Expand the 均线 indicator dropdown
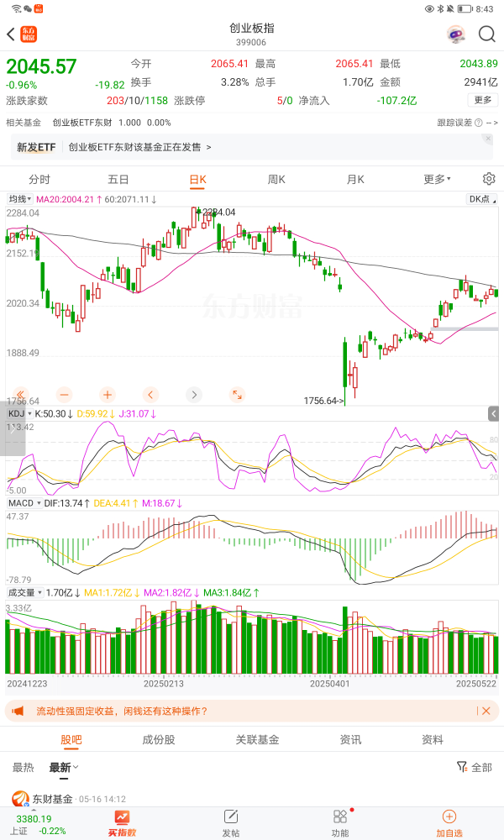The height and width of the screenshot is (840, 504). [x=19, y=200]
